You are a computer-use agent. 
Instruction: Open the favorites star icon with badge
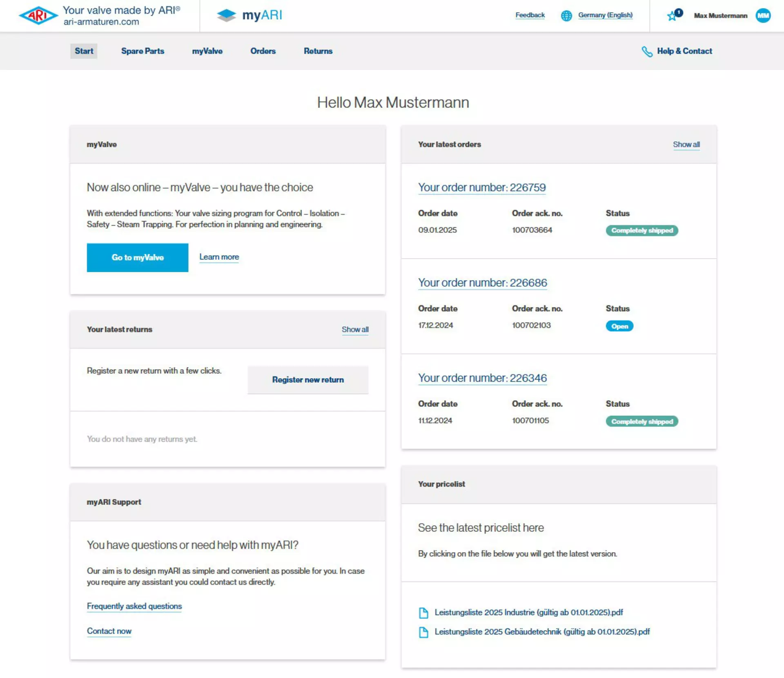pyautogui.click(x=675, y=15)
